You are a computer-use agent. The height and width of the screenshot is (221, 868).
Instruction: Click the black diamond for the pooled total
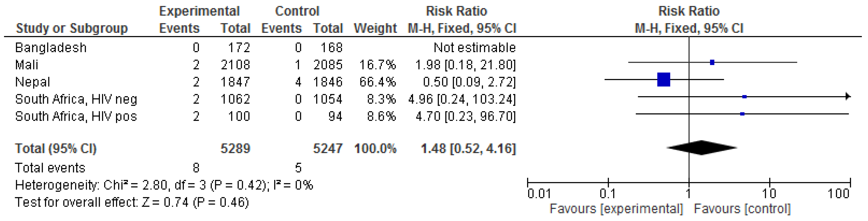pos(702,148)
